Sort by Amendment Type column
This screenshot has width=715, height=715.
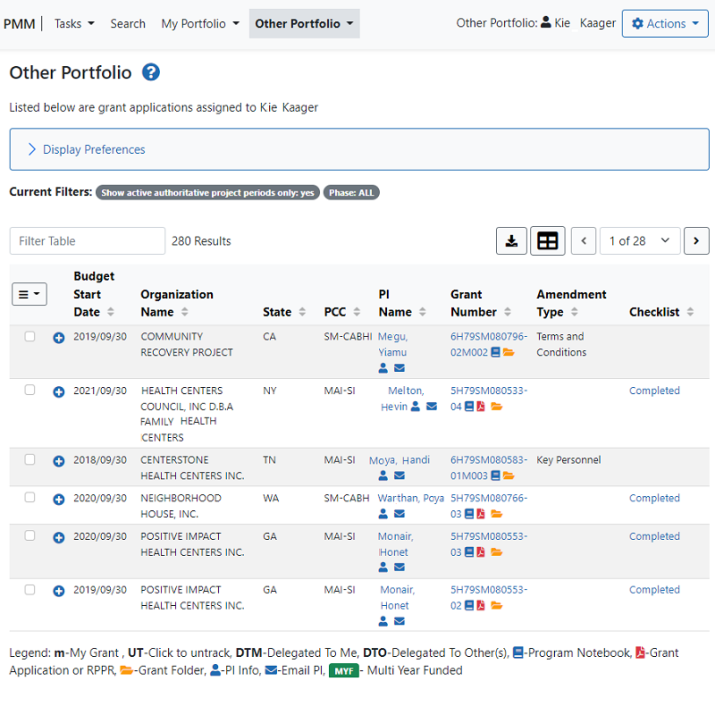(x=574, y=312)
